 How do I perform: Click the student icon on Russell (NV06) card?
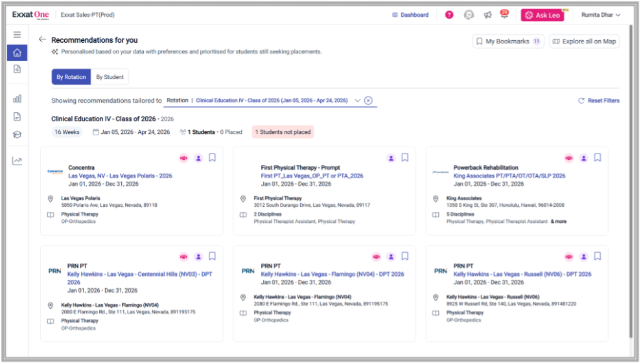pos(584,257)
